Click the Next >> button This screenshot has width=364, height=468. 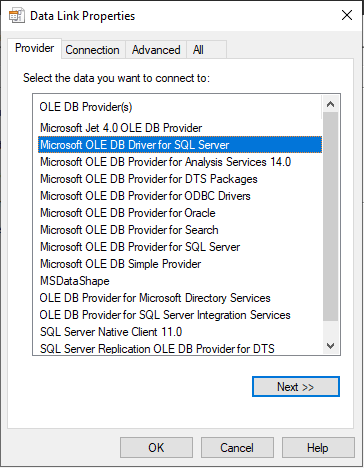(x=296, y=387)
